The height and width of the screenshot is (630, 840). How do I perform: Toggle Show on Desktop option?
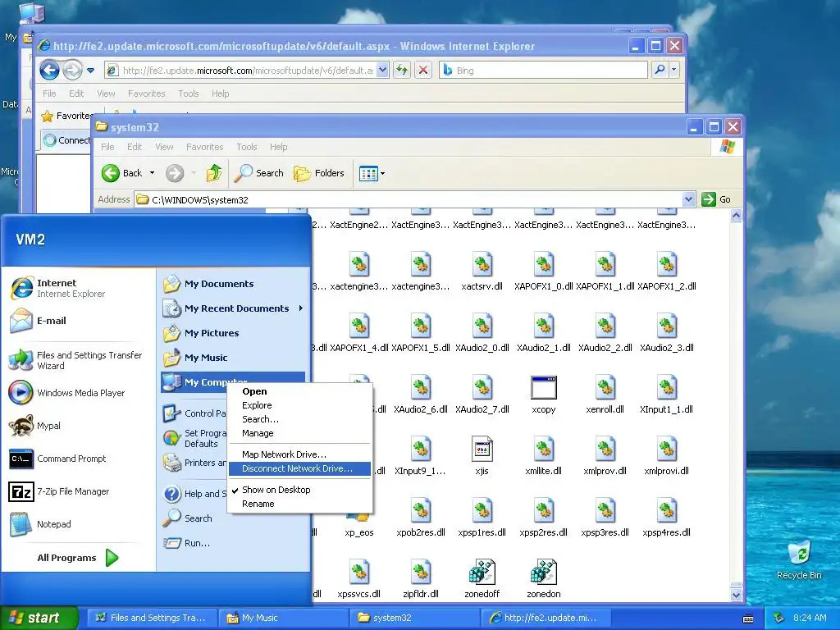click(276, 490)
